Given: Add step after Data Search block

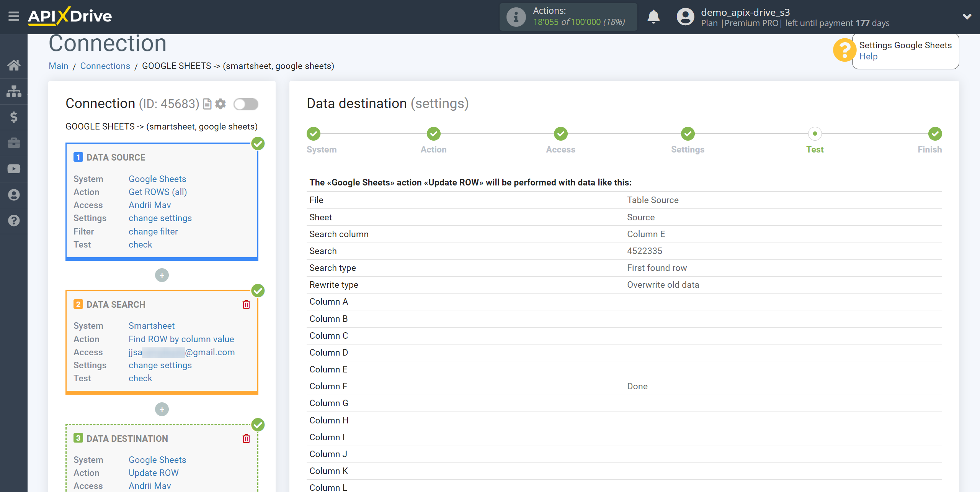Looking at the screenshot, I should [162, 409].
